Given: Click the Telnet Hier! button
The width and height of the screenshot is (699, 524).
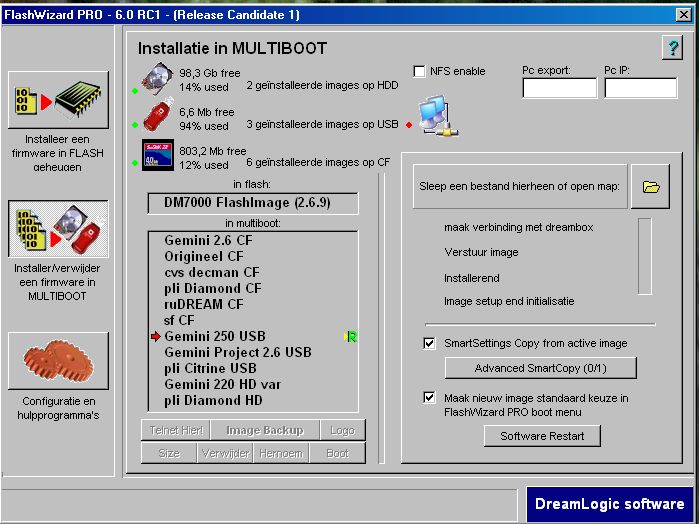Looking at the screenshot, I should 176,430.
